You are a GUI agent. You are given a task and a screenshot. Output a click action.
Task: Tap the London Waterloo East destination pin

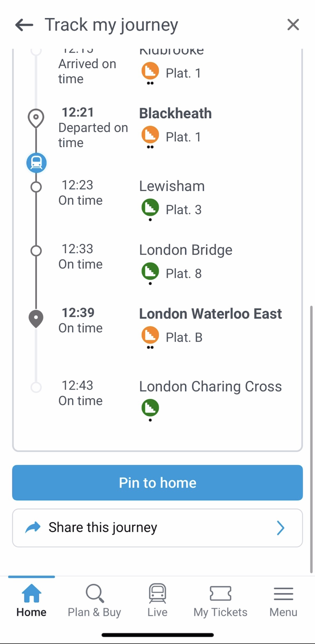click(36, 318)
